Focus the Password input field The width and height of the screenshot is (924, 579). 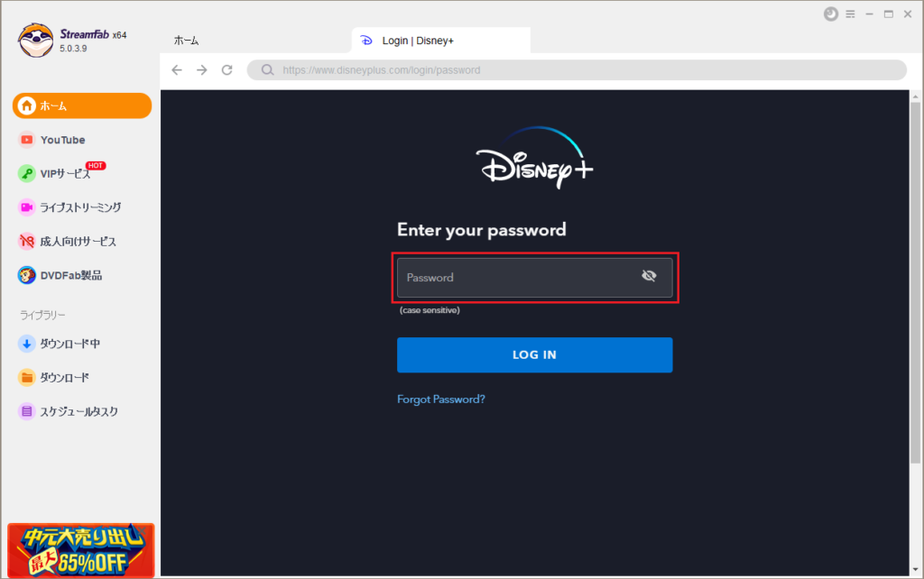pos(534,278)
